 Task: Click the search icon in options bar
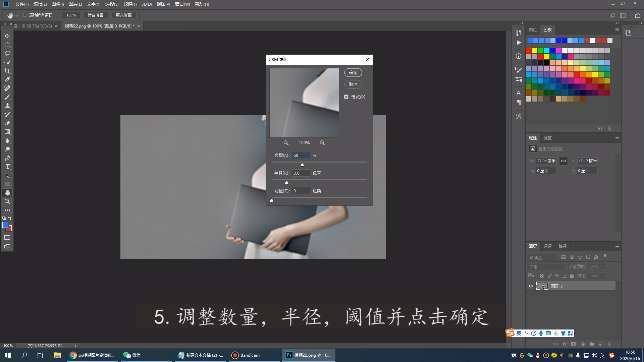612,15
